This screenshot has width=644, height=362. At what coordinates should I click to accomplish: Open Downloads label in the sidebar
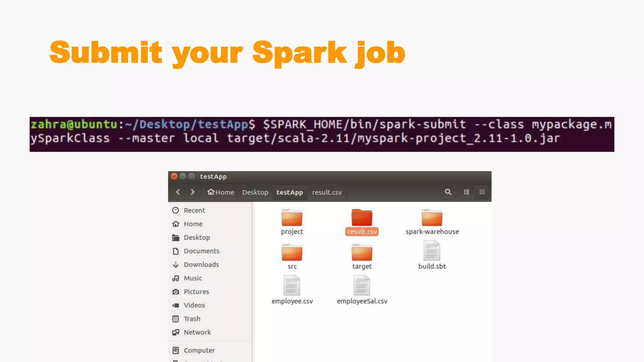[201, 265]
